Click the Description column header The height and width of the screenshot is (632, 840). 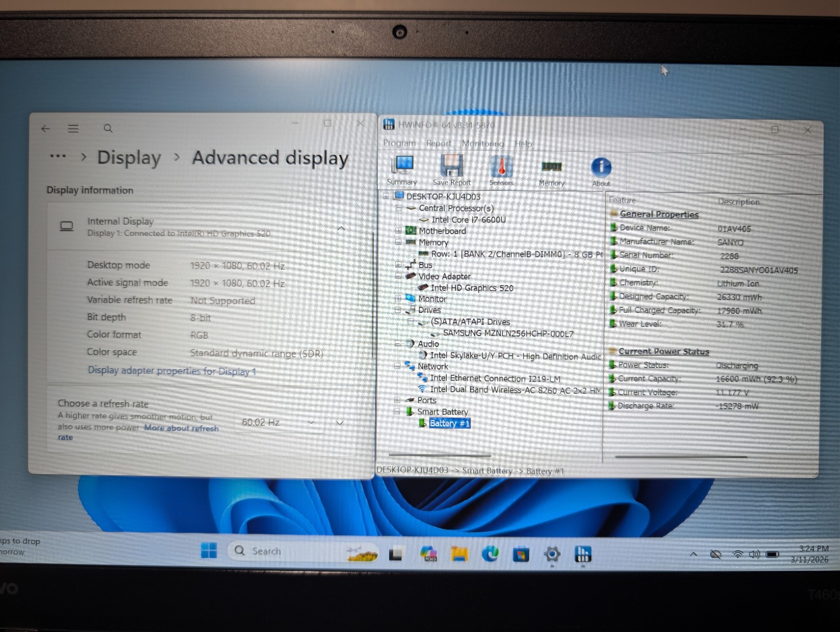(739, 202)
